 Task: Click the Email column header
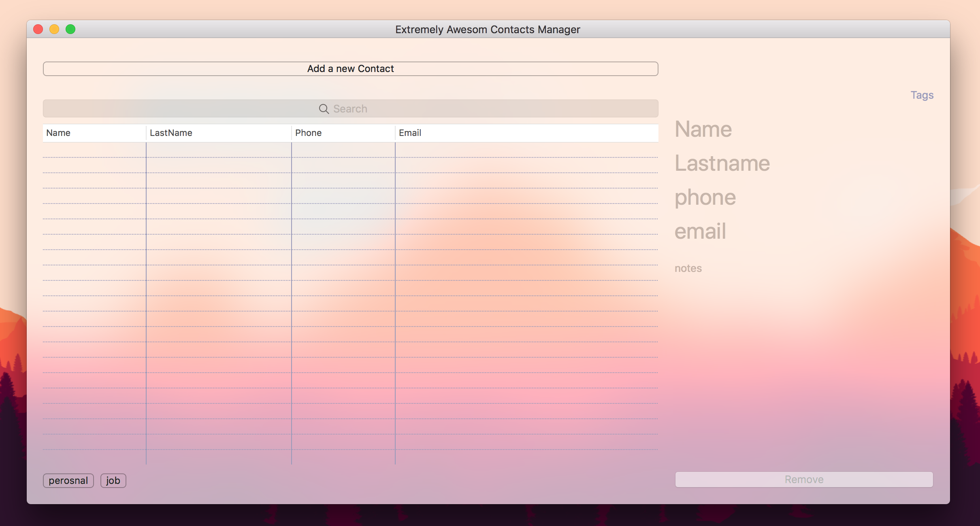coord(526,132)
